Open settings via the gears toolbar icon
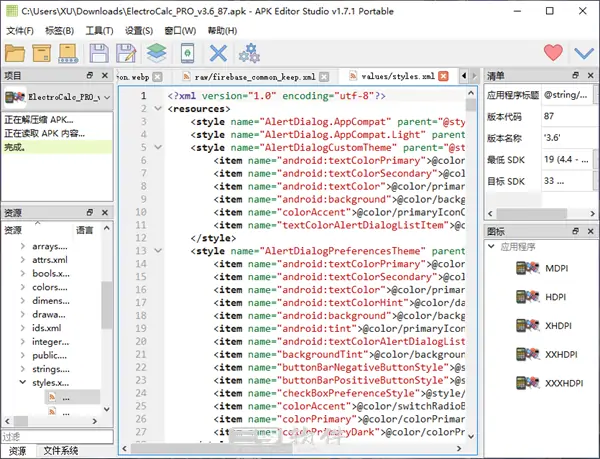The height and width of the screenshot is (459, 600). tap(249, 52)
